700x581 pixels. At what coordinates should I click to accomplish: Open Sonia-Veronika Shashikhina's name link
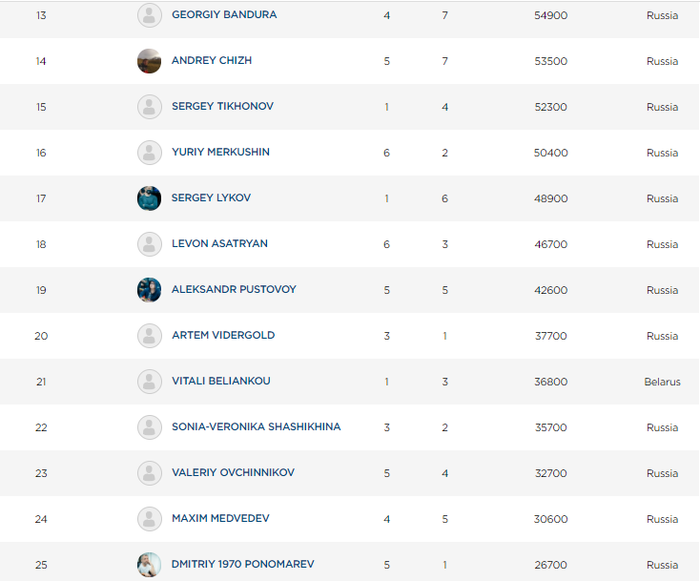[256, 427]
